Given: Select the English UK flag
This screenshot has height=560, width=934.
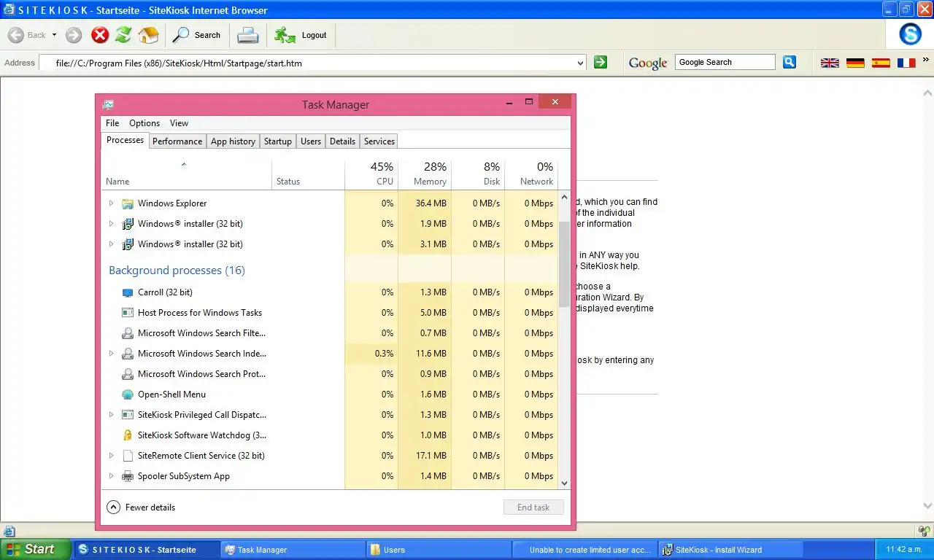Looking at the screenshot, I should coord(830,63).
